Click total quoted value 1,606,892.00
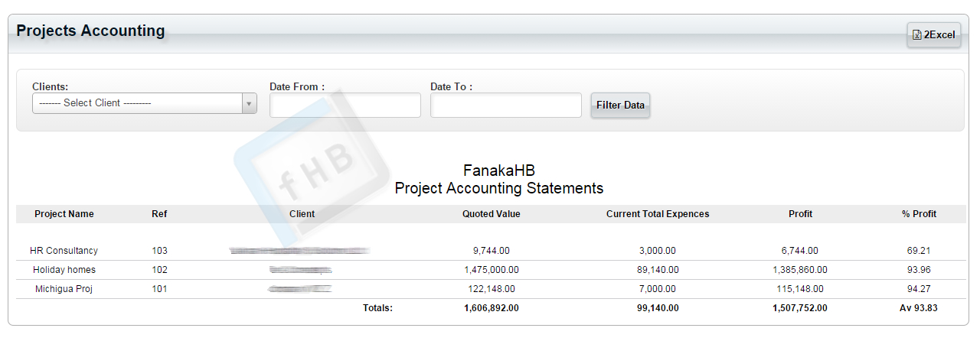The width and height of the screenshot is (980, 354). (492, 308)
